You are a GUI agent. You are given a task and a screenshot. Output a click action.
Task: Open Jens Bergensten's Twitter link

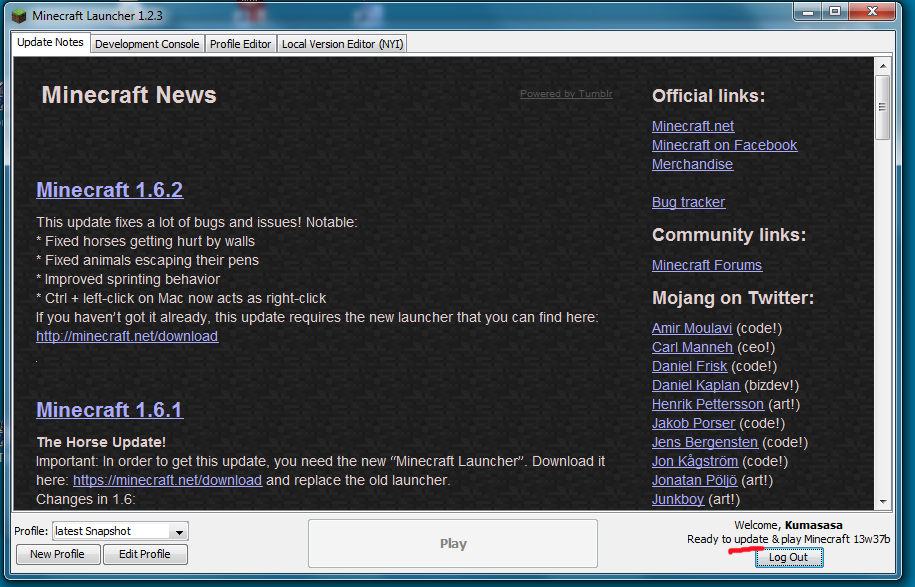tap(704, 442)
